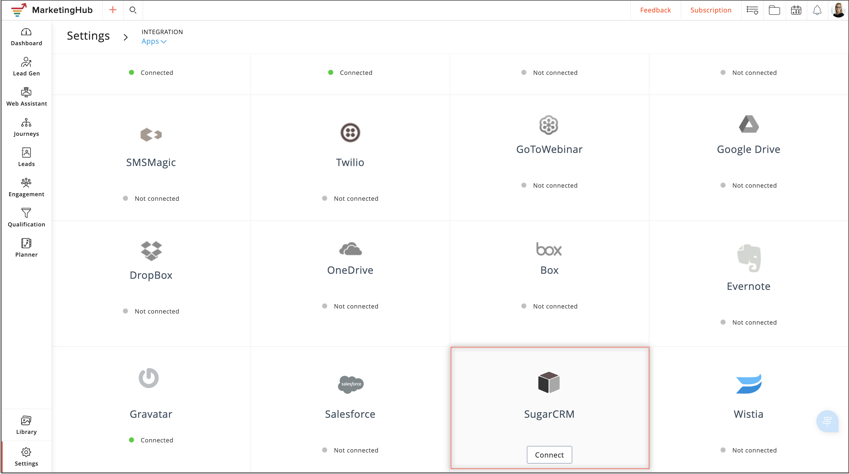
Task: Select the OneDrive name label
Action: (350, 270)
